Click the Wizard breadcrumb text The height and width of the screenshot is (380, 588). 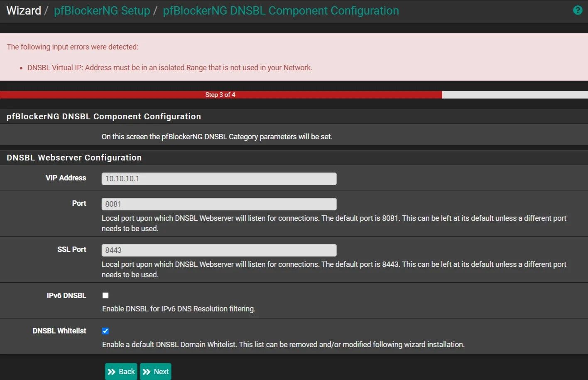tap(24, 11)
